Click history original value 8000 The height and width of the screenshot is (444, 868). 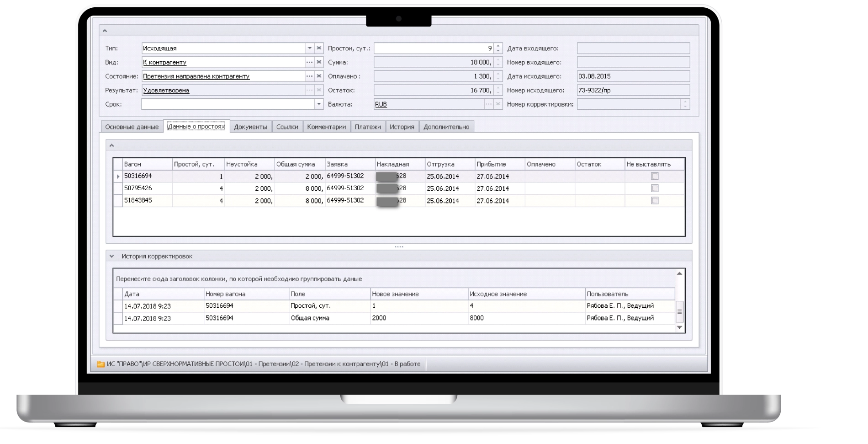click(x=526, y=318)
